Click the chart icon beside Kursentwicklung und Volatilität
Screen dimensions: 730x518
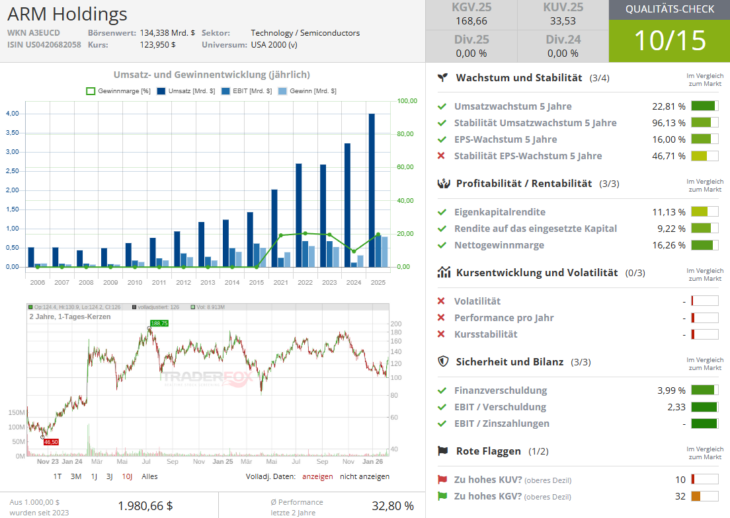pyautogui.click(x=442, y=272)
